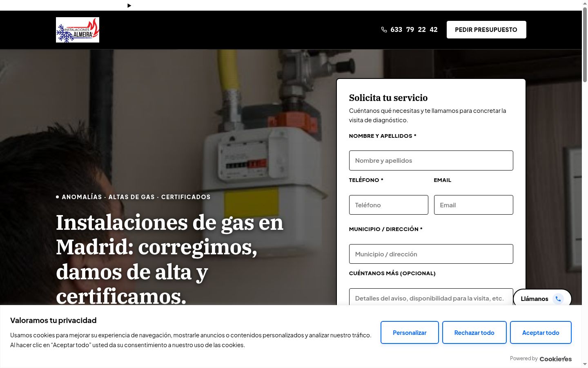
Task: Click the 'TELÉFONO *' label
Action: pos(366,180)
